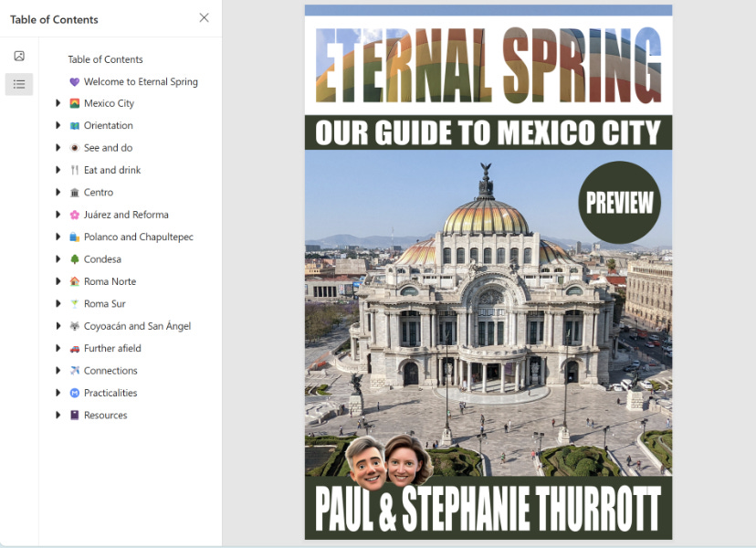Image resolution: width=756 pixels, height=548 pixels.
Task: Open the Roma Sur chapter
Action: point(105,303)
